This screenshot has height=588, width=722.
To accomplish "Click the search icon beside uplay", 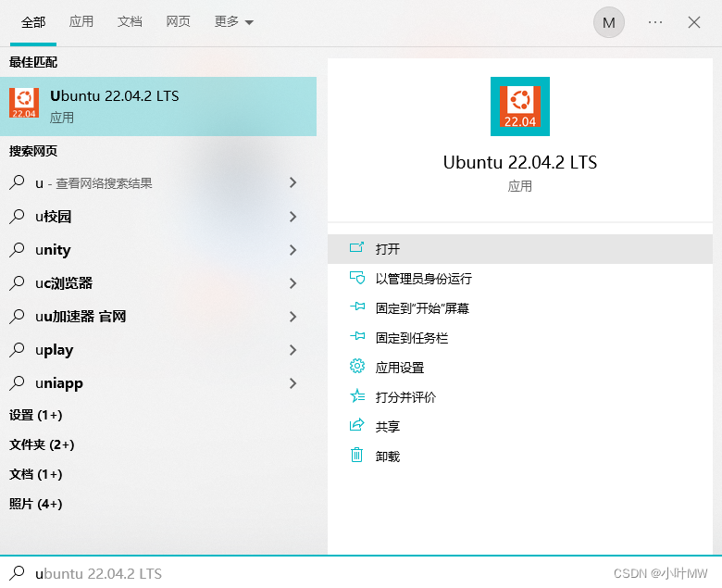I will [x=17, y=349].
